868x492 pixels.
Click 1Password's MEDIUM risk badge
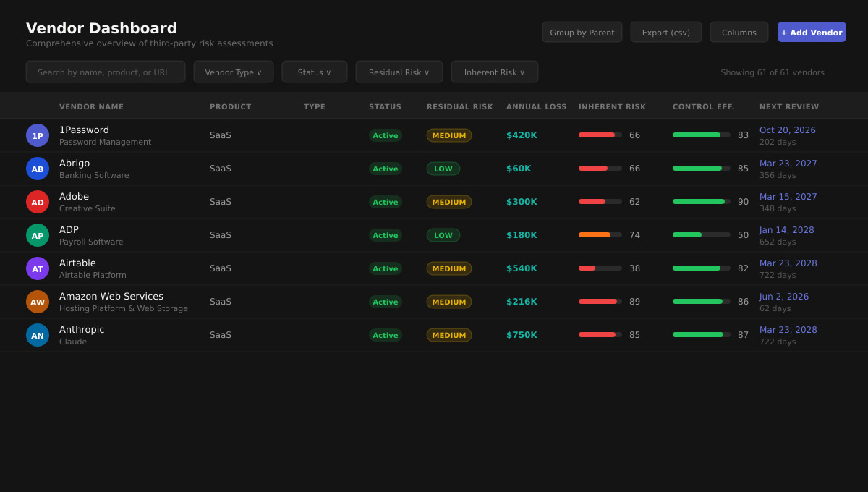[449, 135]
